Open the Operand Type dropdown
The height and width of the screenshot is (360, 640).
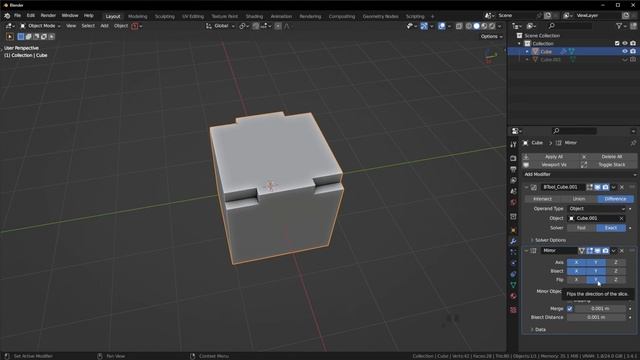click(597, 209)
